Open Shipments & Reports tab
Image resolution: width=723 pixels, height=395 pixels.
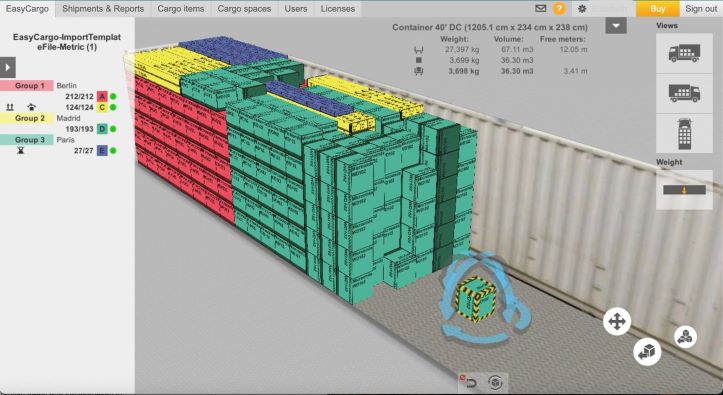click(x=103, y=8)
